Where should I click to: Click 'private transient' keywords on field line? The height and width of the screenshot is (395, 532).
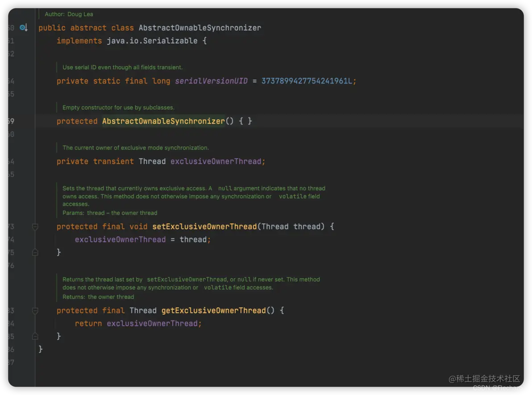(x=95, y=161)
